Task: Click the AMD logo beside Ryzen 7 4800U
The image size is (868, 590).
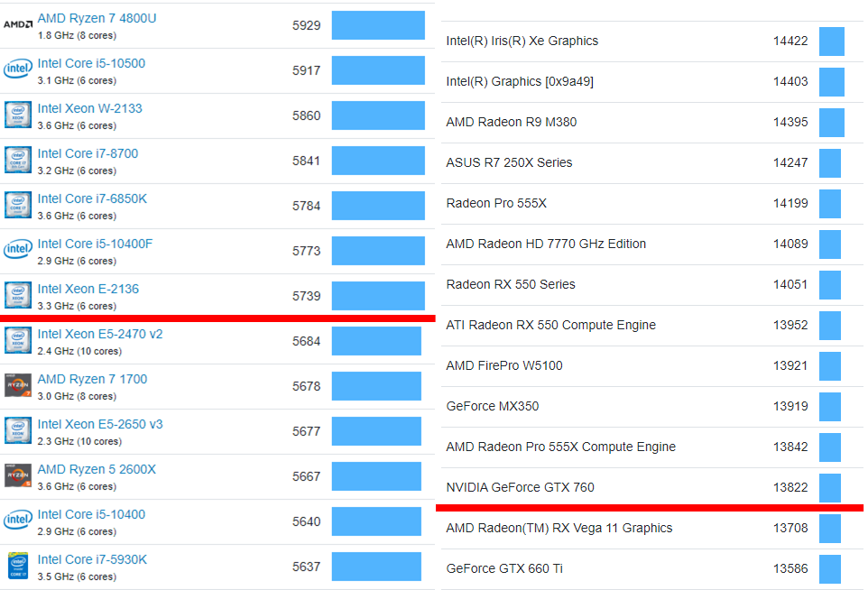Action: point(18,24)
